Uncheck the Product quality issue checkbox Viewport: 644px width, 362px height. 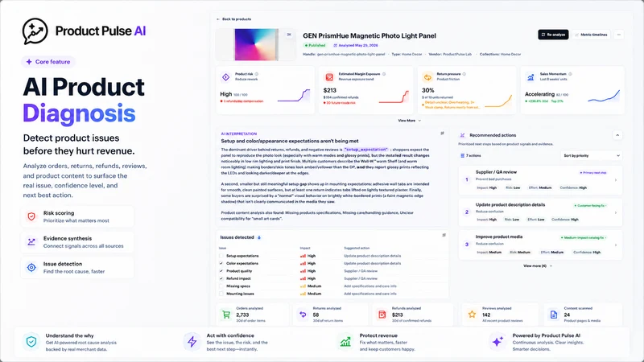[221, 271]
